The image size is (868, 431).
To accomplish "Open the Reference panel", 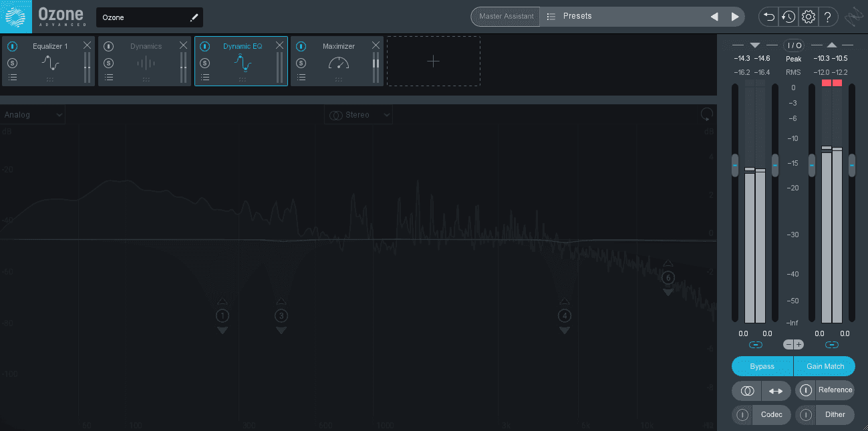I will click(x=835, y=390).
